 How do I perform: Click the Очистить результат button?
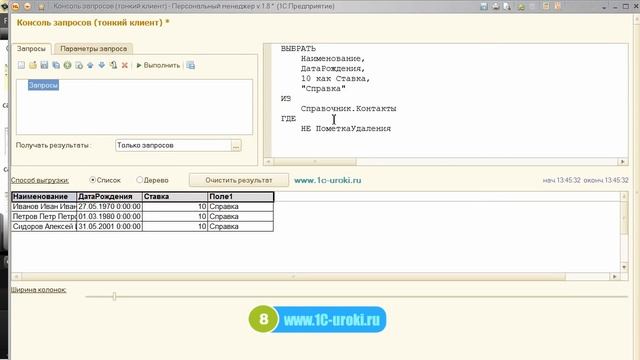239,180
